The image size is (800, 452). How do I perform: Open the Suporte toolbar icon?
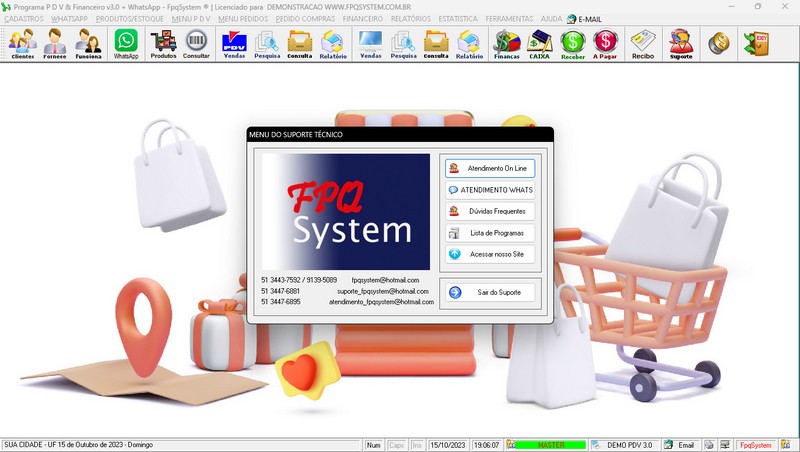(681, 44)
